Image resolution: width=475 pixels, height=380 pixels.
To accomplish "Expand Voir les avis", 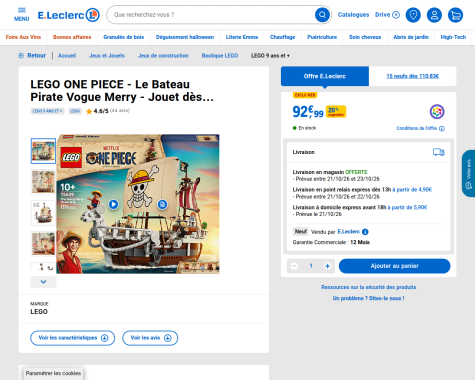I will click(x=150, y=338).
